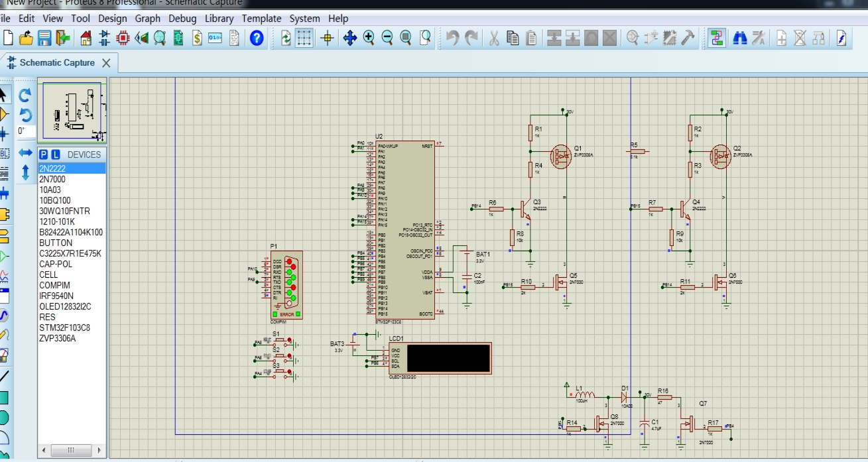Viewport: 868px width, 462px height.
Task: Open the 3D Visualizer icon
Action: [141, 38]
